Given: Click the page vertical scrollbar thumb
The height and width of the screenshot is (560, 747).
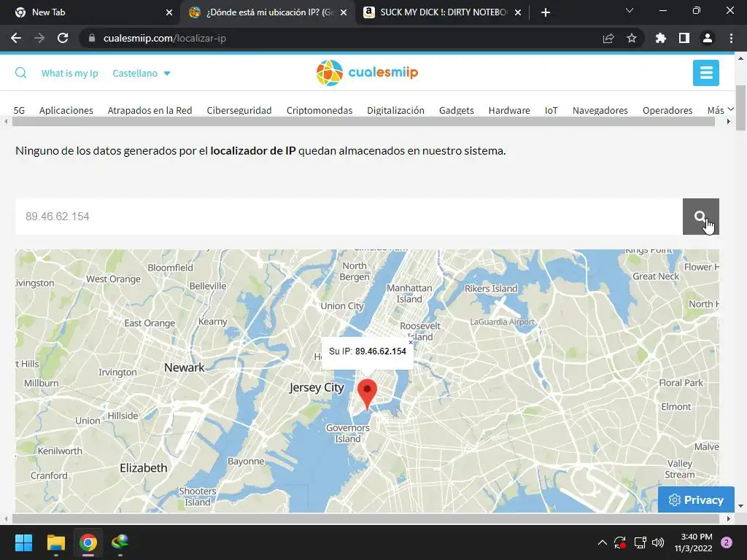Looking at the screenshot, I should pos(740,108).
